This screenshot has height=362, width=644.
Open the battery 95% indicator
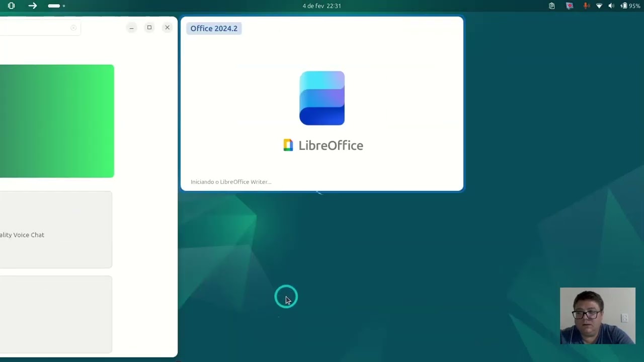coord(630,6)
